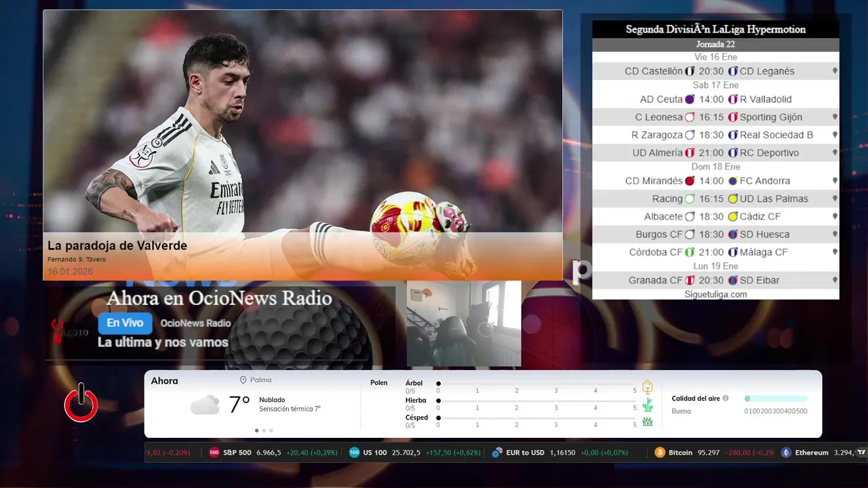
Task: Click the Jornada 22 header bar
Action: pos(715,45)
